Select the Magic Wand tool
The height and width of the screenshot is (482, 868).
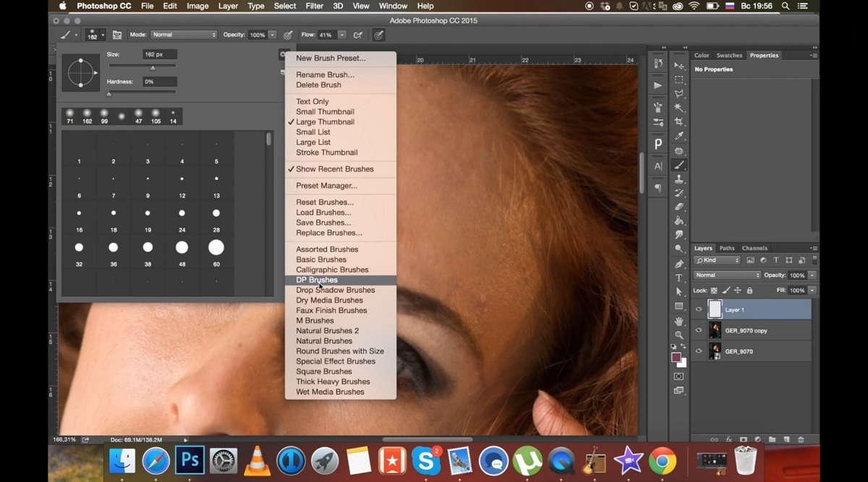tap(678, 108)
